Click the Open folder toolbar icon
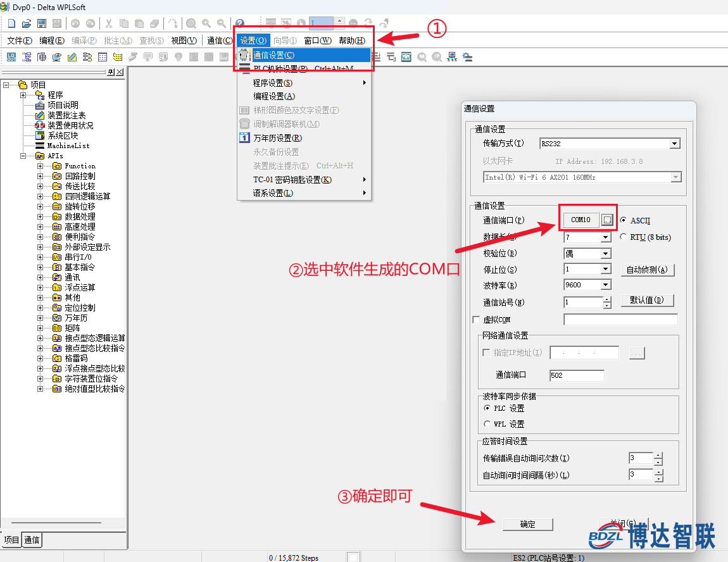Screen dimensions: 728x562 click(27, 23)
